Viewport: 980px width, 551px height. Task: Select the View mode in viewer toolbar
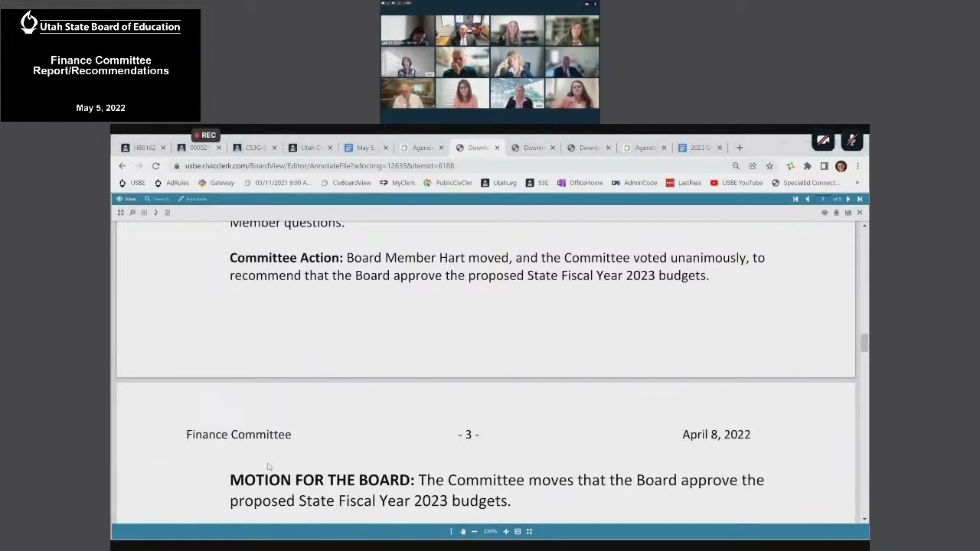pos(126,199)
